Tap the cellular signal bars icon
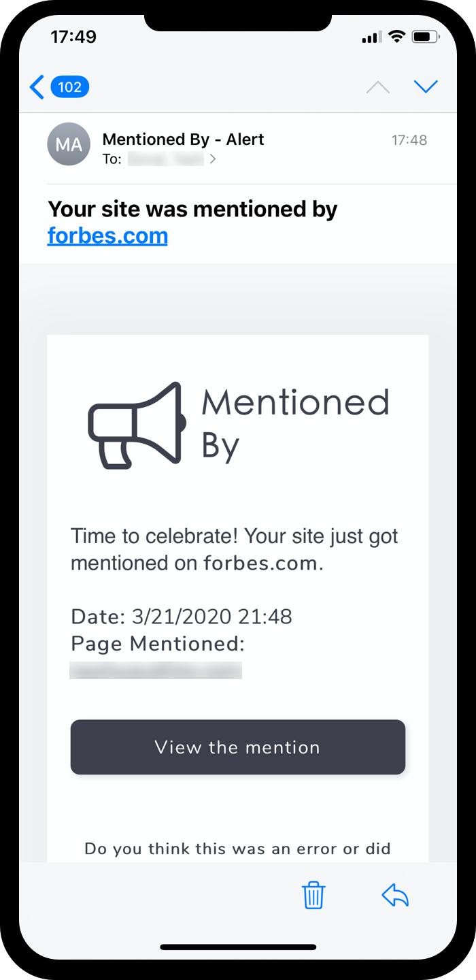The width and height of the screenshot is (476, 980). point(372,37)
